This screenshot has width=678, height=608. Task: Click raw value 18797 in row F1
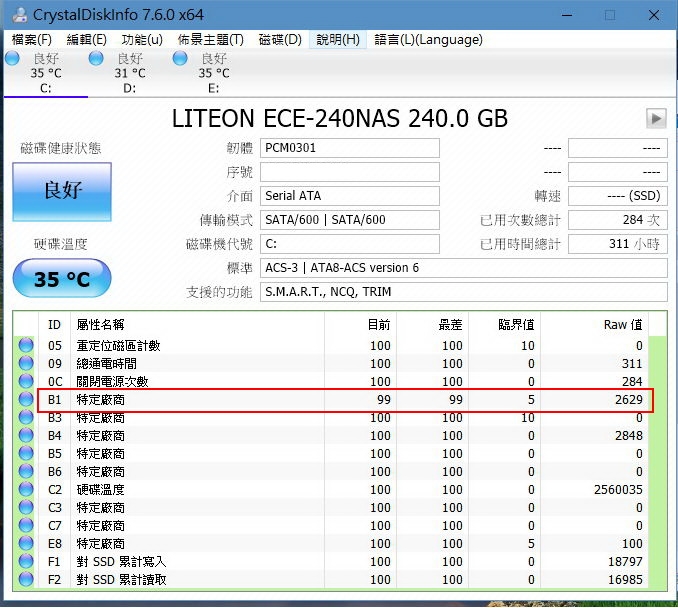(x=625, y=562)
